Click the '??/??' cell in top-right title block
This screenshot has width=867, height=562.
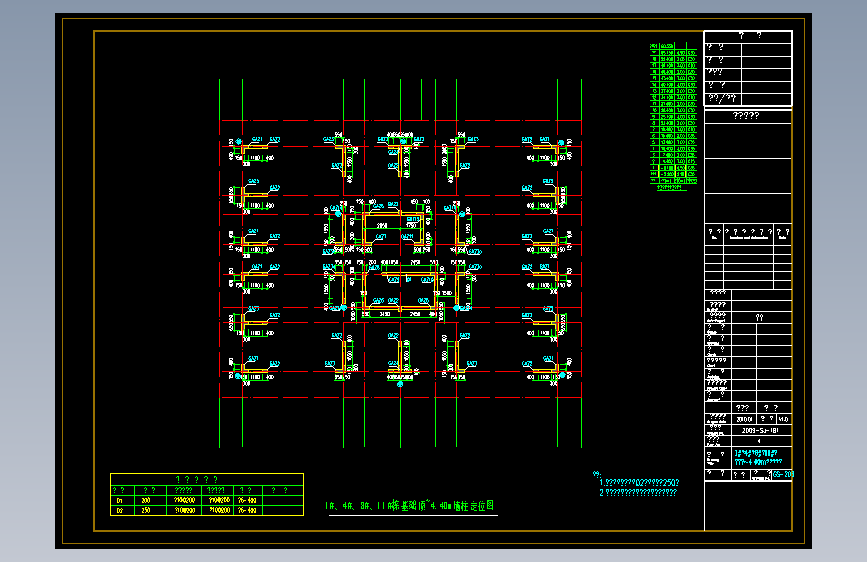[x=722, y=98]
